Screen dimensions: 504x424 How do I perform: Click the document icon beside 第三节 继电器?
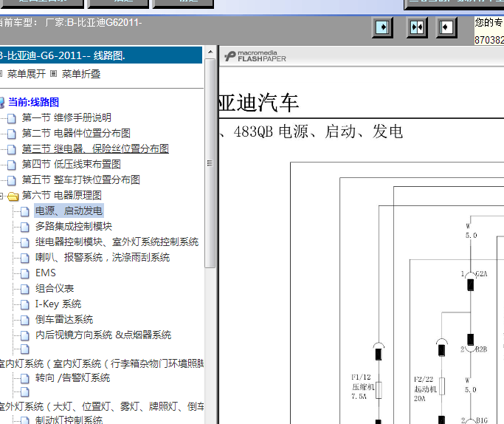(12, 149)
